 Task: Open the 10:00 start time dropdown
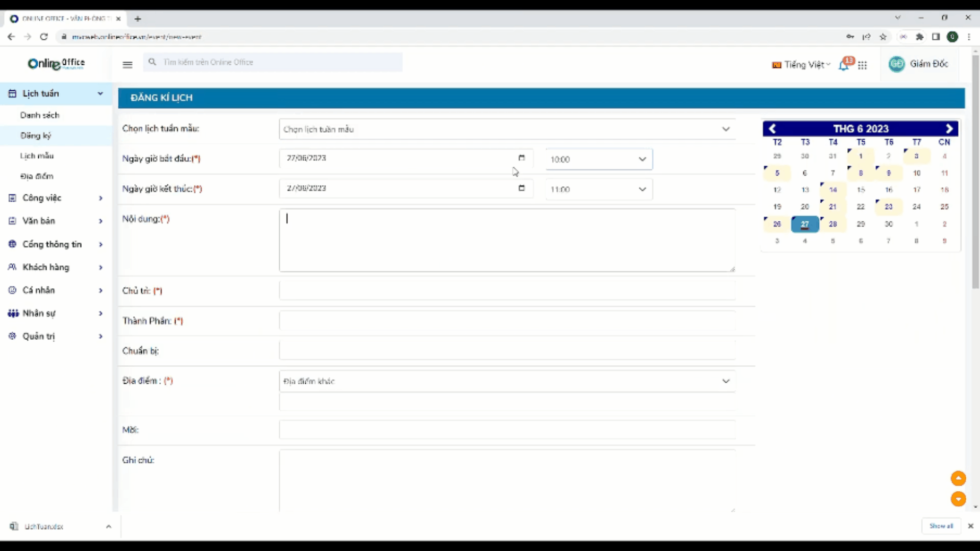click(598, 159)
